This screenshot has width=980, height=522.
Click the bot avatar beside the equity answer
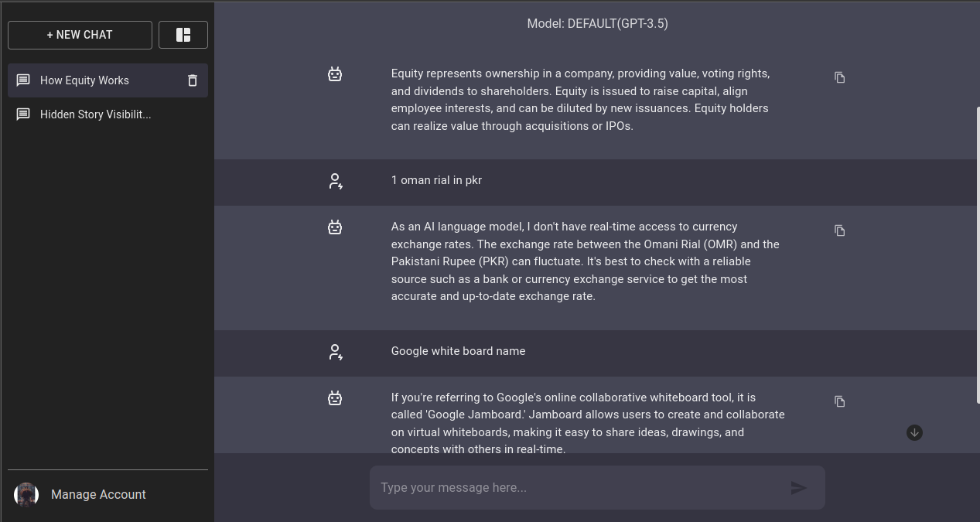pos(335,74)
